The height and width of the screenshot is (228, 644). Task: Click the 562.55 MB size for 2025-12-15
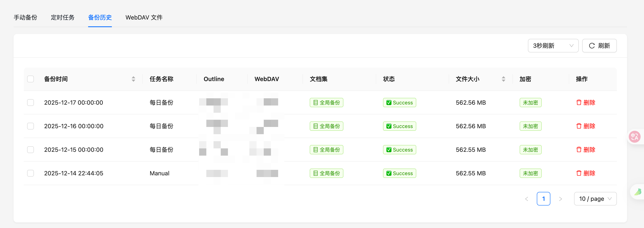pos(471,150)
